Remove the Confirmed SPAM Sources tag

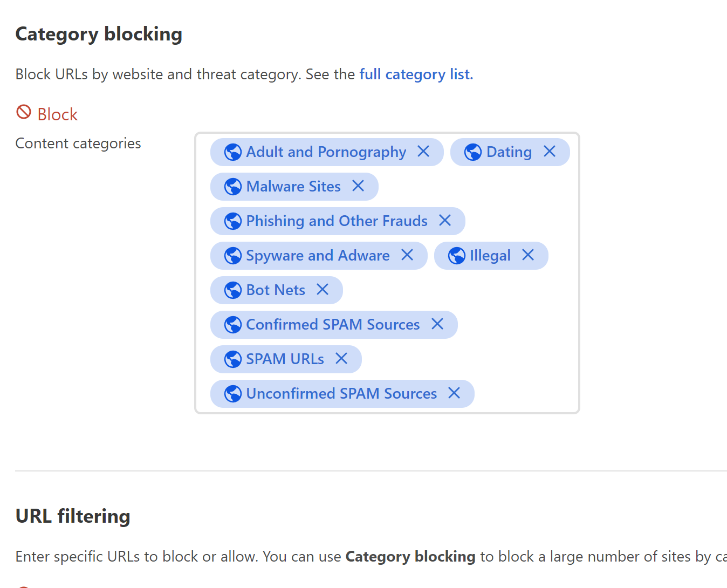click(x=437, y=324)
